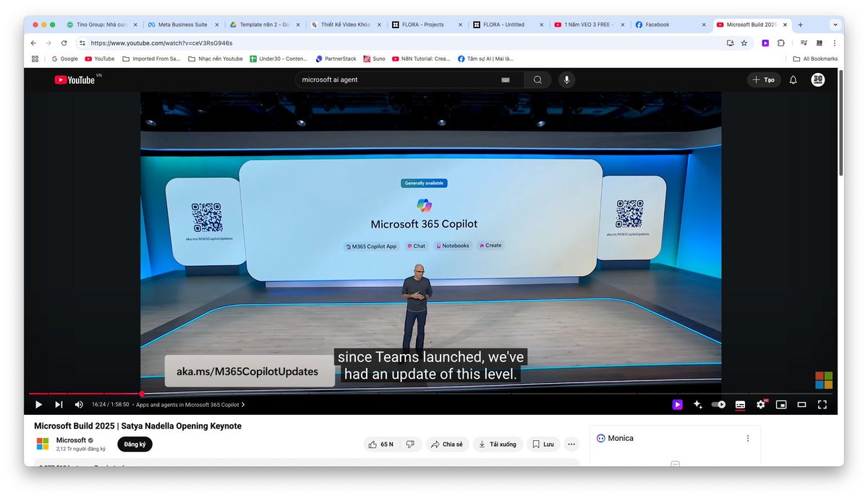Open the Under30 - Conten... bookmark

[279, 59]
